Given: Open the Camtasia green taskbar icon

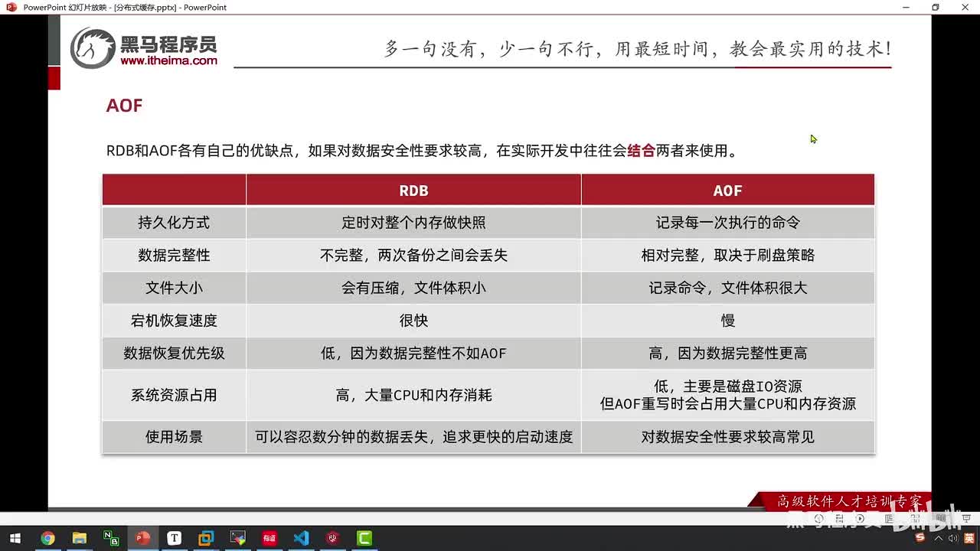Looking at the screenshot, I should point(365,538).
